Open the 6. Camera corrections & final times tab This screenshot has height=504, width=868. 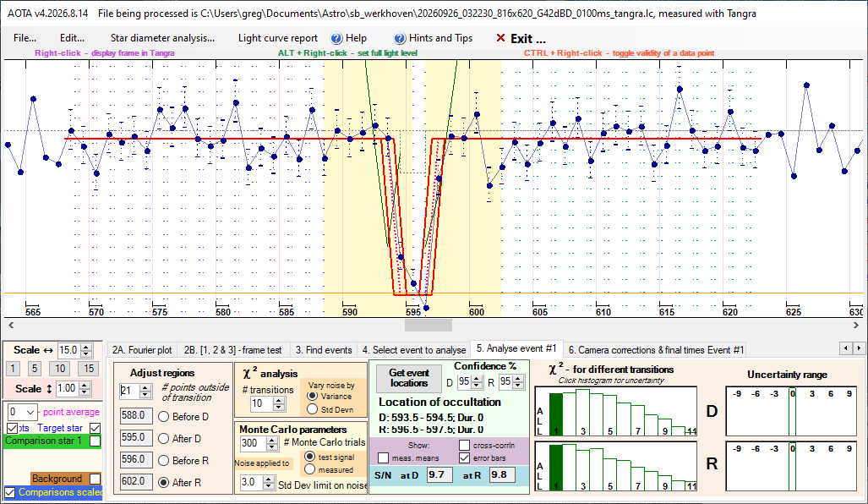(656, 350)
